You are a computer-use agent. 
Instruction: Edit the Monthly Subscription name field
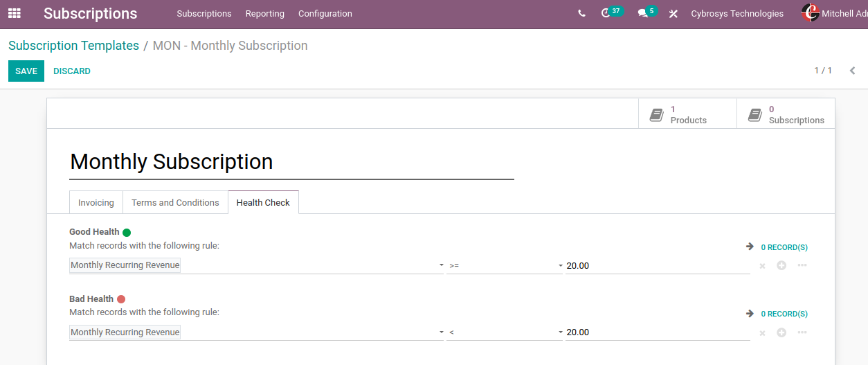coord(291,162)
